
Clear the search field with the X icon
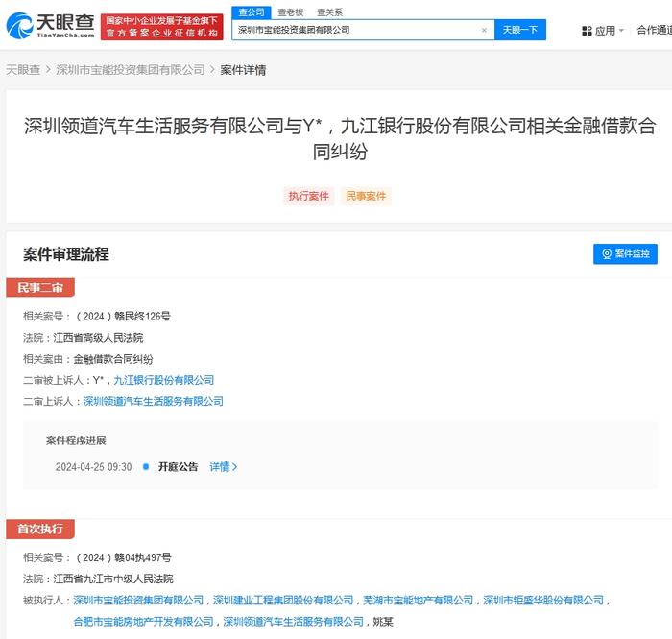pos(484,30)
